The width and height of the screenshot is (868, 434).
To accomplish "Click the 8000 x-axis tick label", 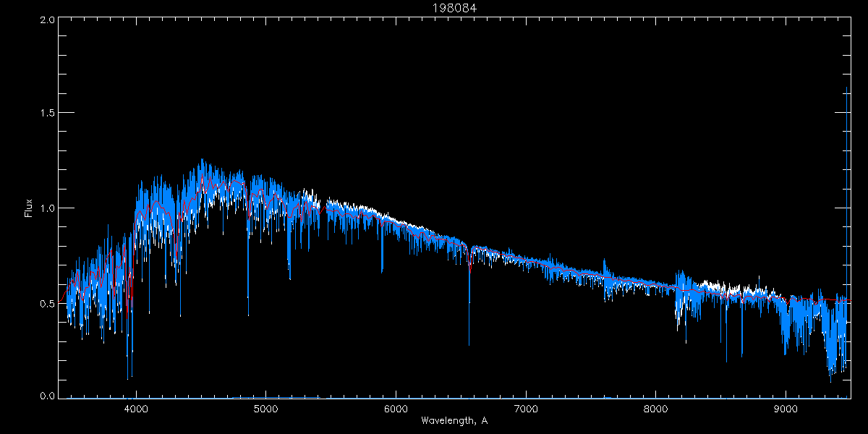I will coord(656,408).
